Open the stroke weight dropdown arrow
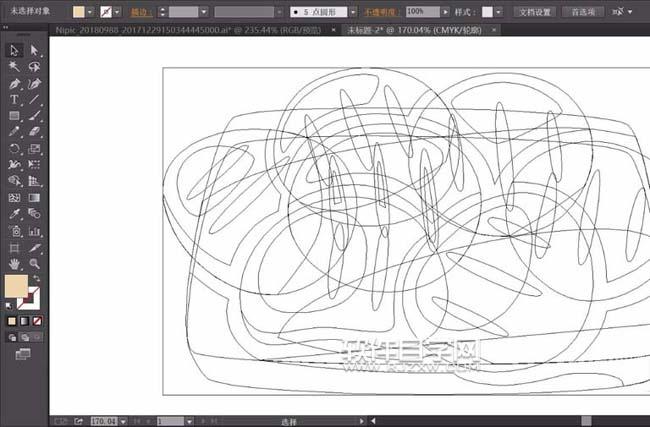Screen dimensions: 650x427 tap(204, 12)
